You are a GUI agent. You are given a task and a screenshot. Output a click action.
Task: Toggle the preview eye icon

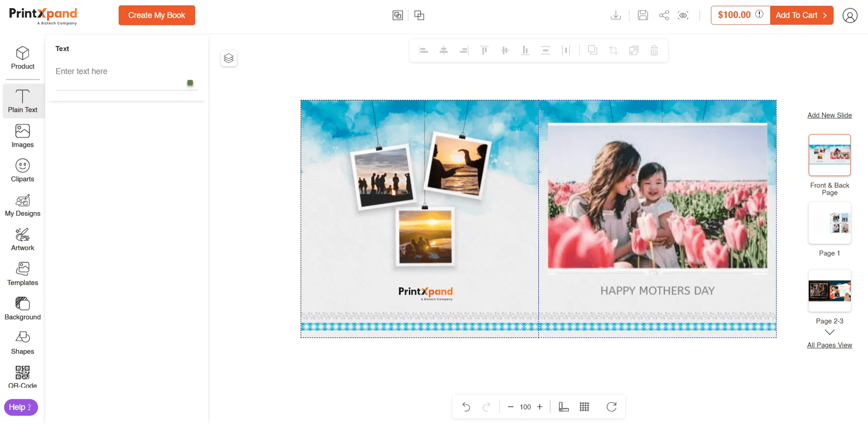point(683,15)
